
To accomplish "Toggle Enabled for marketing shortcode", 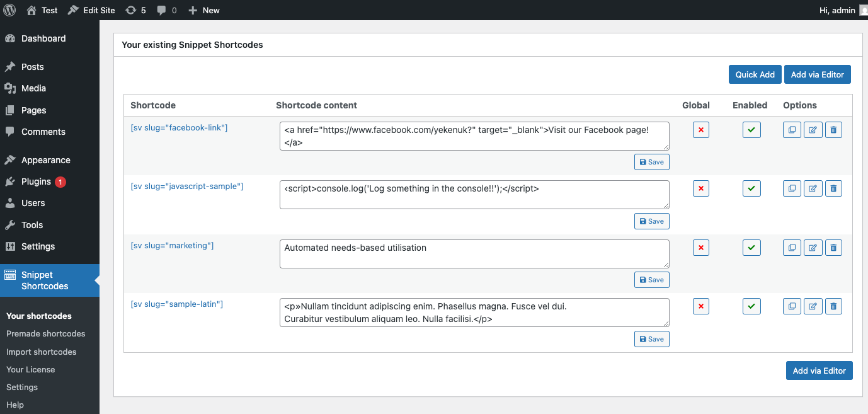I will [751, 248].
